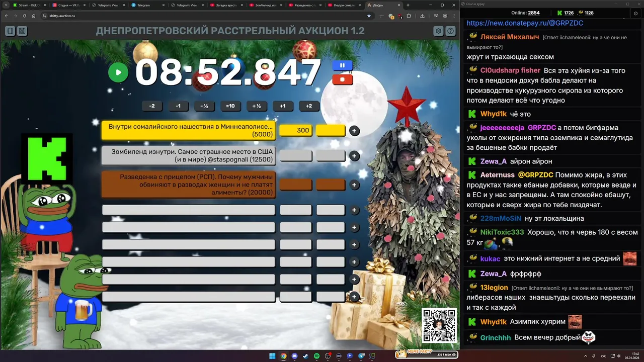Viewport: 644px width, 362px height.
Task: Switch to Студия — VK browser tab
Action: pos(69,5)
